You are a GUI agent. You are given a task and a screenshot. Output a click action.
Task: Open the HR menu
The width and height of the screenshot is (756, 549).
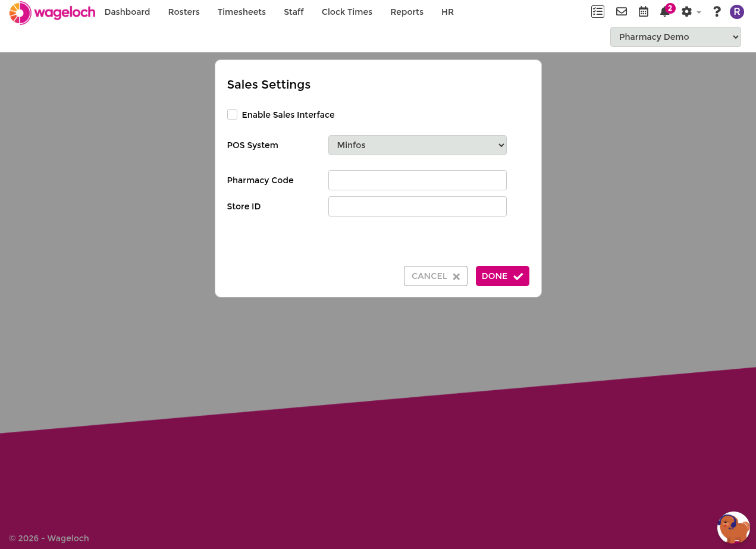click(447, 12)
